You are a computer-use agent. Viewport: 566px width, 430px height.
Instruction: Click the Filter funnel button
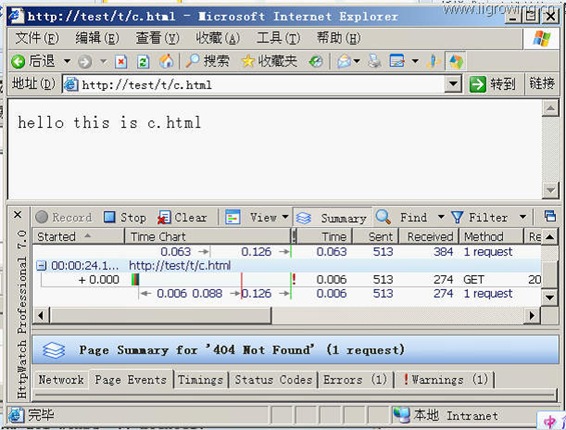tap(479, 217)
